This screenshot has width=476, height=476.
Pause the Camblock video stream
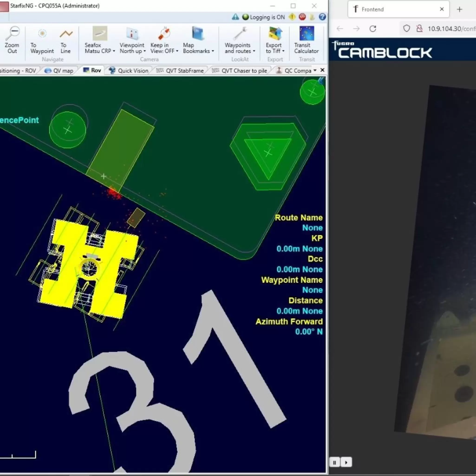coord(335,462)
